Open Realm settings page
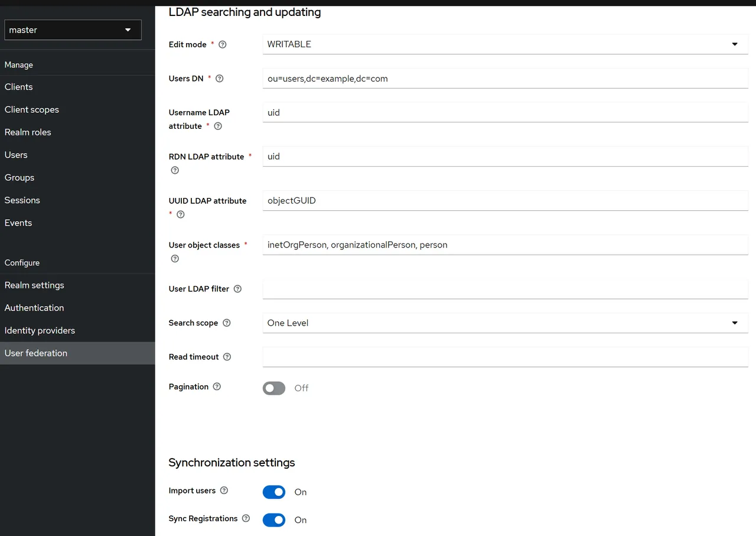756x536 pixels. [77, 285]
